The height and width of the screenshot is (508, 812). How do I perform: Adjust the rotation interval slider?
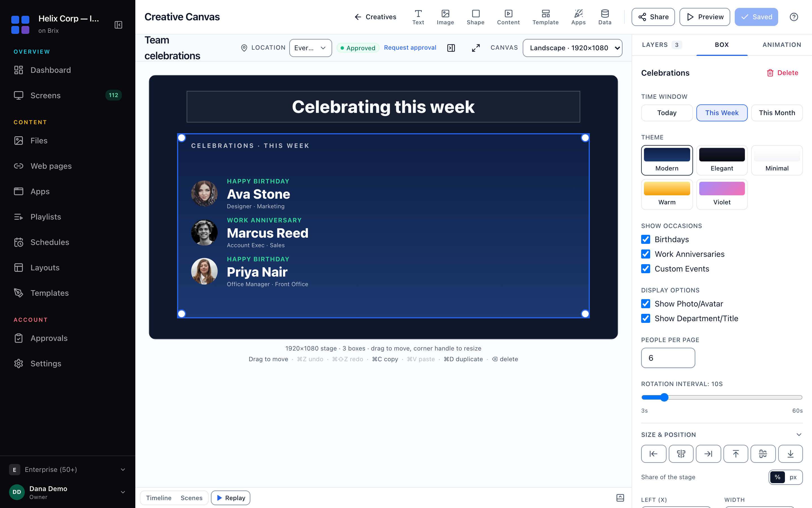pos(722,397)
